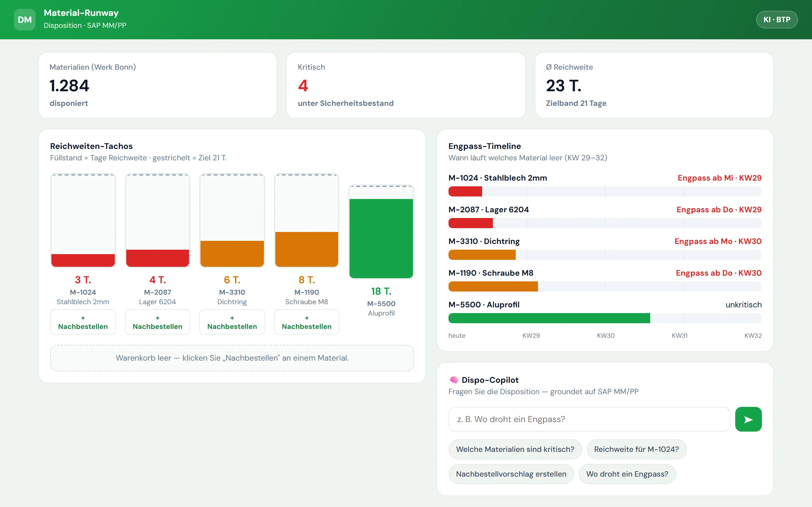Screen dimensions: 812x507
Task: Click the brain icon beside Dispo-Copilot
Action: tap(454, 380)
